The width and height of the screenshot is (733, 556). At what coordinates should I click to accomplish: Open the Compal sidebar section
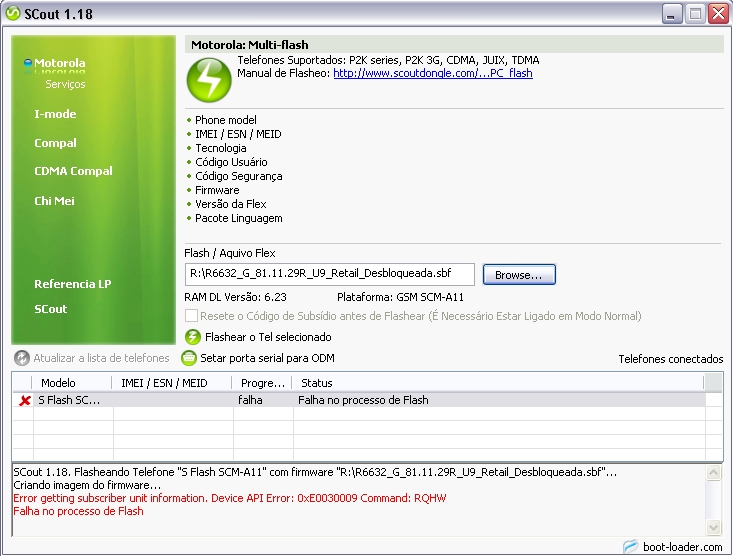pyautogui.click(x=55, y=143)
